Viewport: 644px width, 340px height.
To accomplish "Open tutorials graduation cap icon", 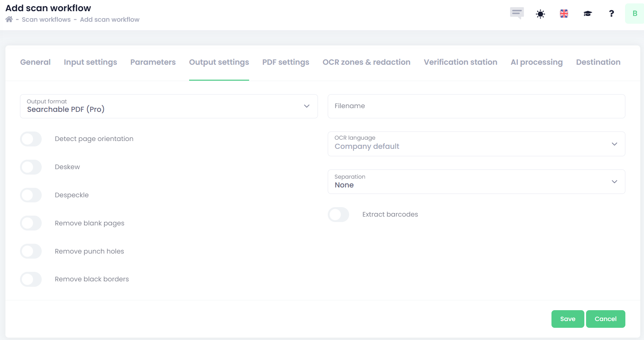I will coord(587,14).
